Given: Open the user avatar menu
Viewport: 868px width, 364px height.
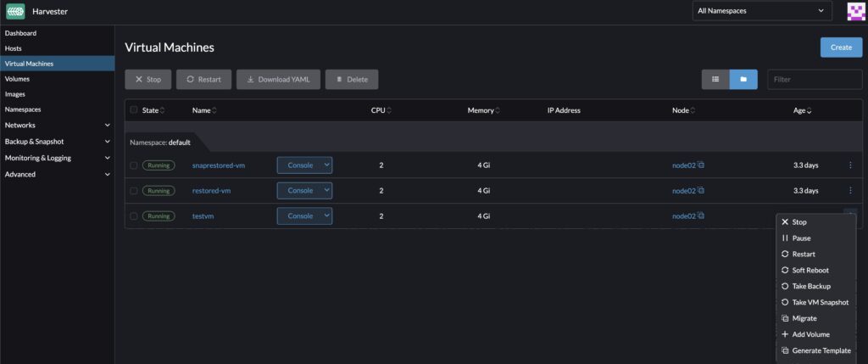Looking at the screenshot, I should (856, 11).
